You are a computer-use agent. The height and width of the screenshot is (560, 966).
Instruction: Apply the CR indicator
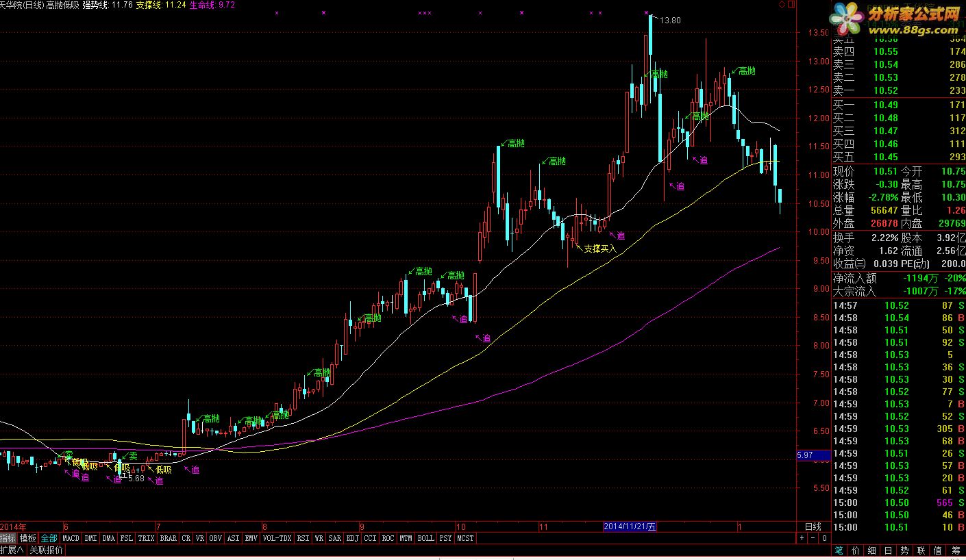[186, 538]
